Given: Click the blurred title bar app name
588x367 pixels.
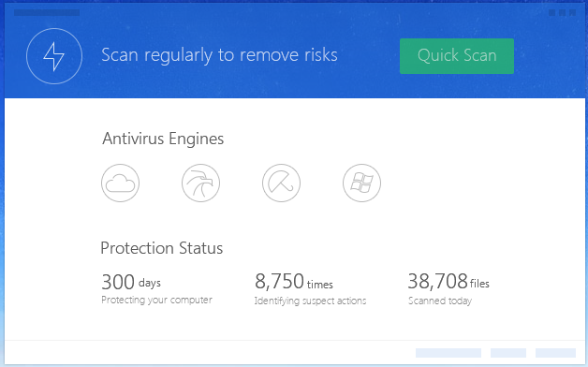Looking at the screenshot, I should pyautogui.click(x=47, y=13).
